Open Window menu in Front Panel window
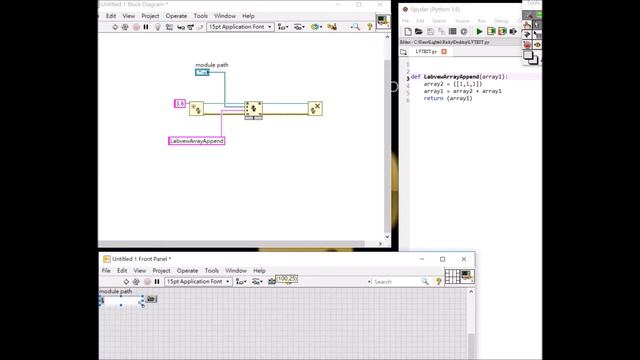Viewport: 640px width, 360px height. pyautogui.click(x=236, y=271)
